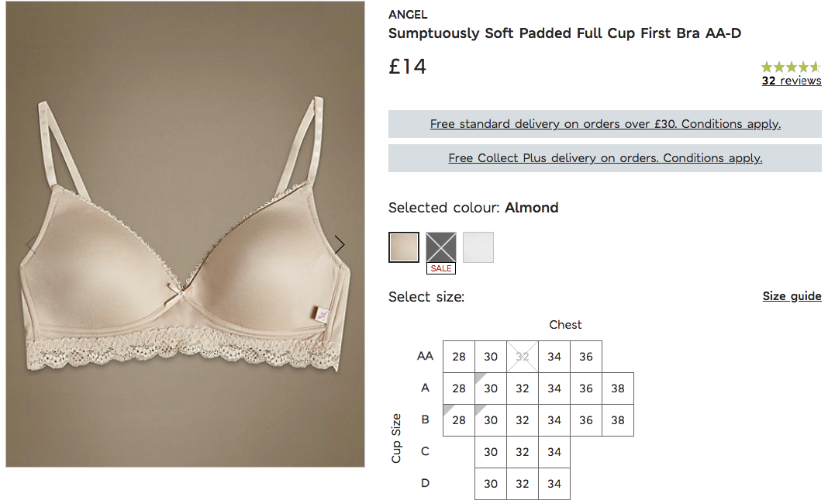The width and height of the screenshot is (828, 504).
Task: Click the next product image arrow
Action: coord(339,244)
